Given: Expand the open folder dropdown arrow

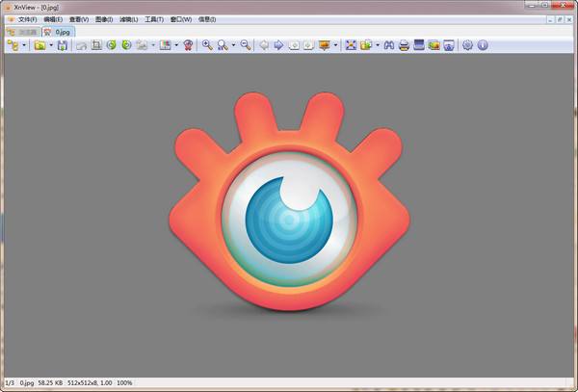Looking at the screenshot, I should (51, 45).
